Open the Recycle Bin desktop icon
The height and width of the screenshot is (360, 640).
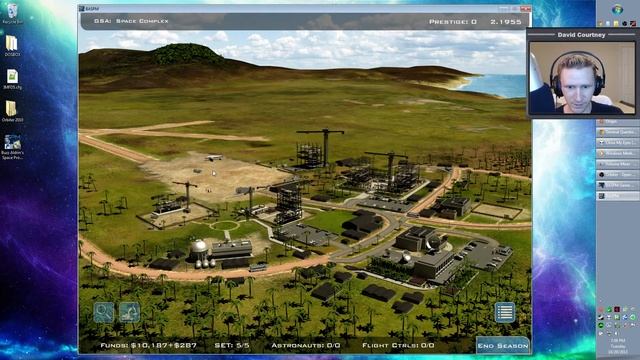[12, 14]
